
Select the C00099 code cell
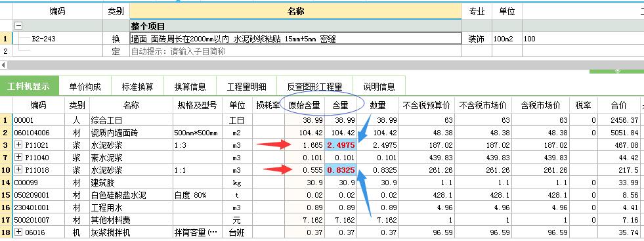(38, 183)
